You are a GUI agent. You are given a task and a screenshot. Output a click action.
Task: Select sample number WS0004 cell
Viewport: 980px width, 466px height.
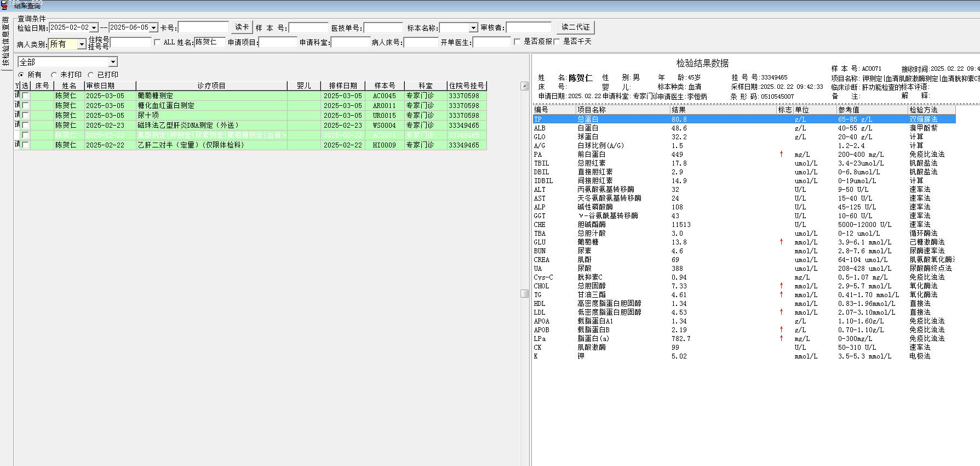coord(385,126)
